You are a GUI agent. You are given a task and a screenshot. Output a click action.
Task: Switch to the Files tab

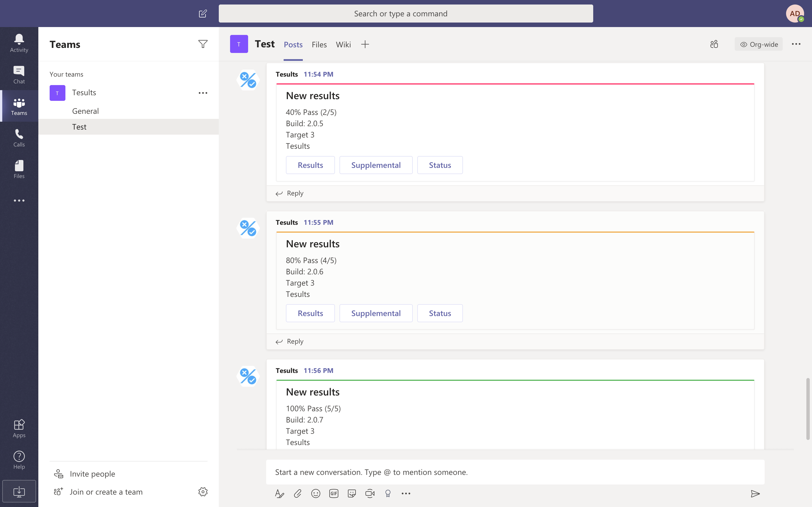pos(319,44)
